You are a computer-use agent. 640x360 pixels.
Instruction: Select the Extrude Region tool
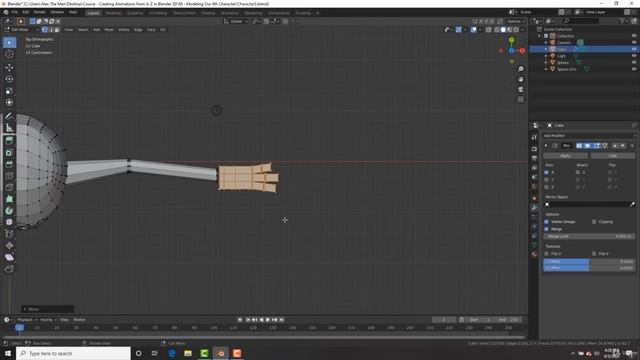point(9,141)
